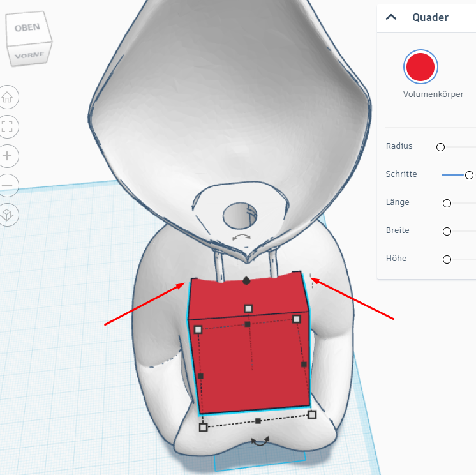476x475 pixels.
Task: Click the Schritte slider handle
Action: tap(469, 175)
